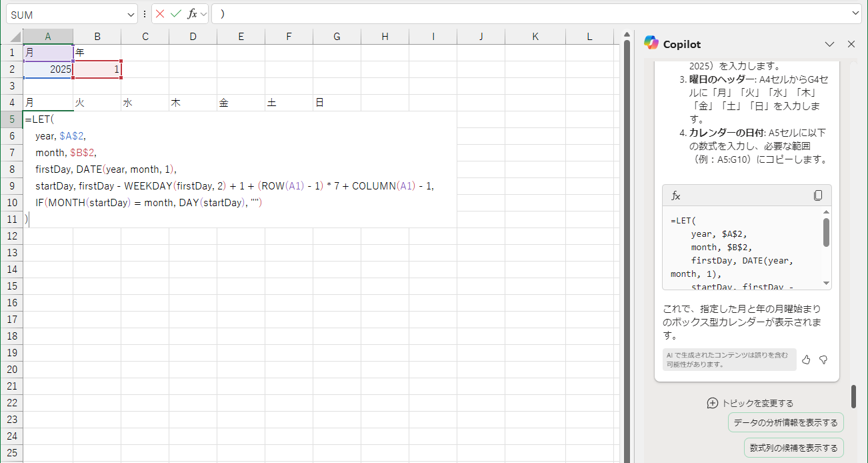Select row 12 header
The image size is (868, 463).
click(12, 236)
